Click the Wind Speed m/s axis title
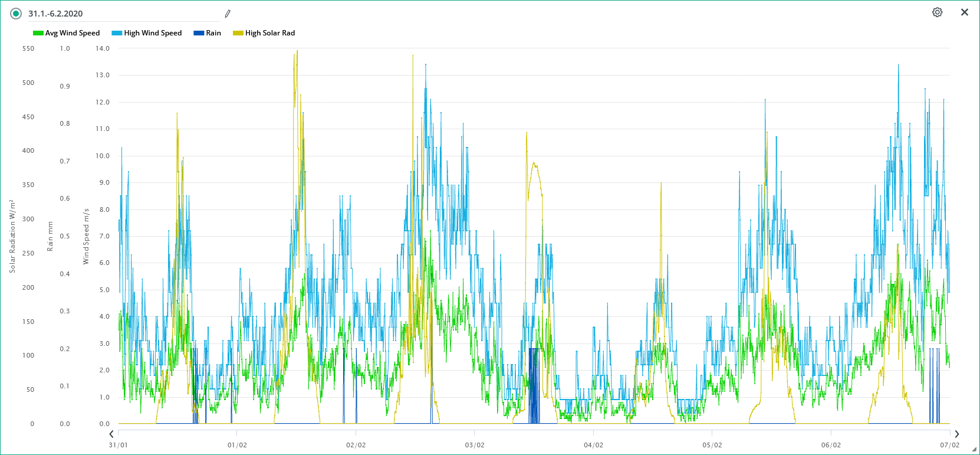 point(86,236)
